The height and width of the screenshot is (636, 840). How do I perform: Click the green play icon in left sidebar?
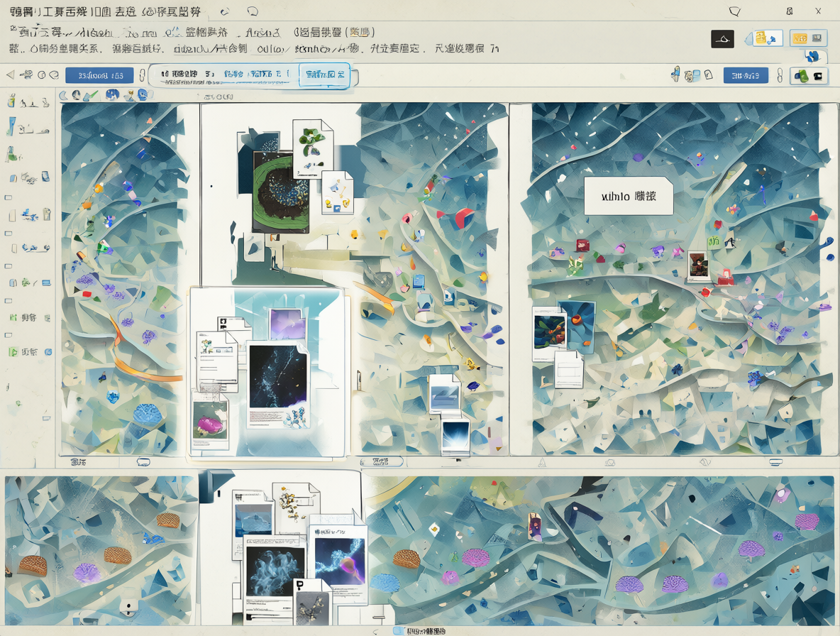click(13, 352)
